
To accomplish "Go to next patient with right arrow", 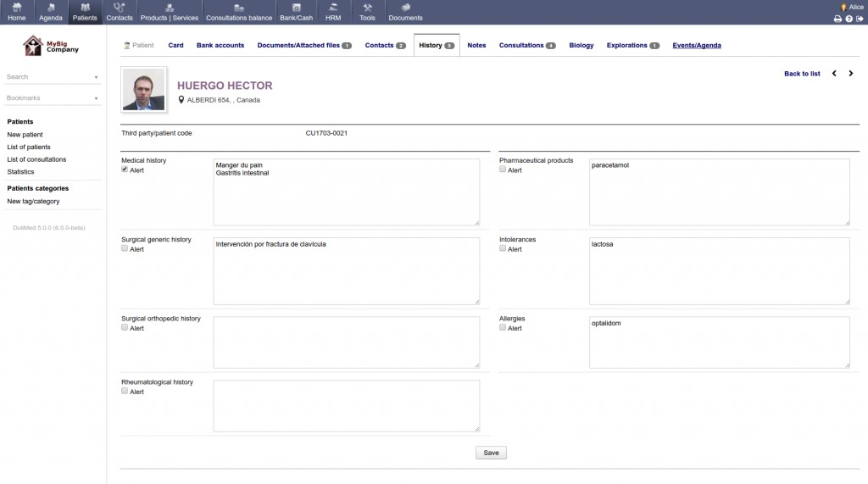I will click(851, 74).
